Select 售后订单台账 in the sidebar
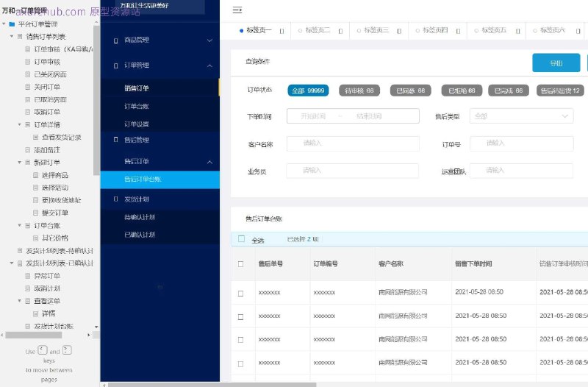This screenshot has width=588, height=387. [x=159, y=180]
